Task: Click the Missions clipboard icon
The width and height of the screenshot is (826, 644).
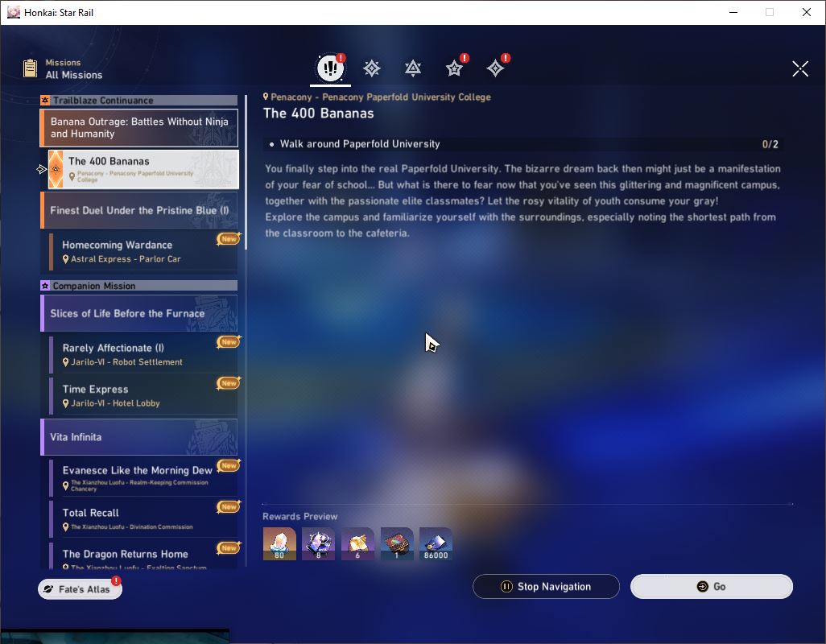Action: (x=31, y=68)
